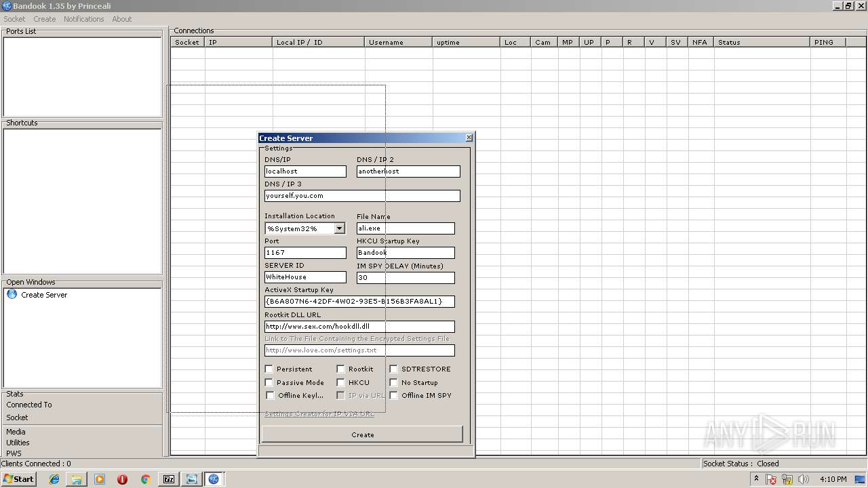Open the PWS section in left panel
Viewport: 868px width, 488px height.
(14, 453)
